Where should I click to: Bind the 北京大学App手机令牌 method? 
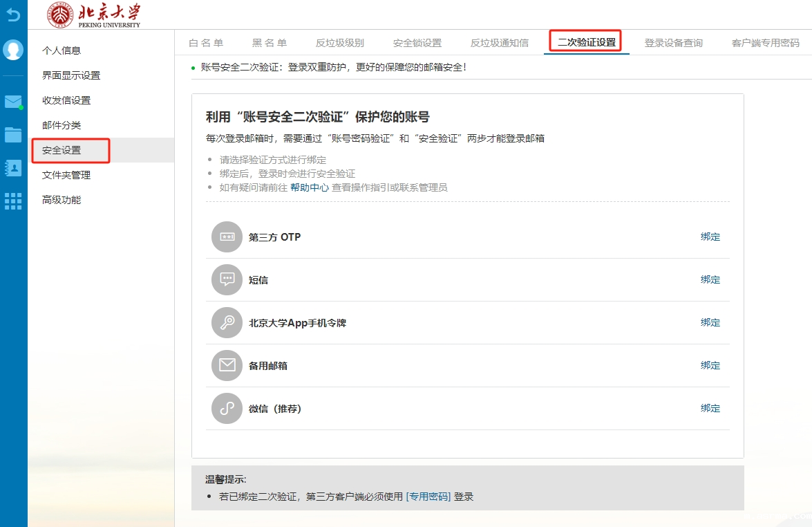click(x=710, y=323)
